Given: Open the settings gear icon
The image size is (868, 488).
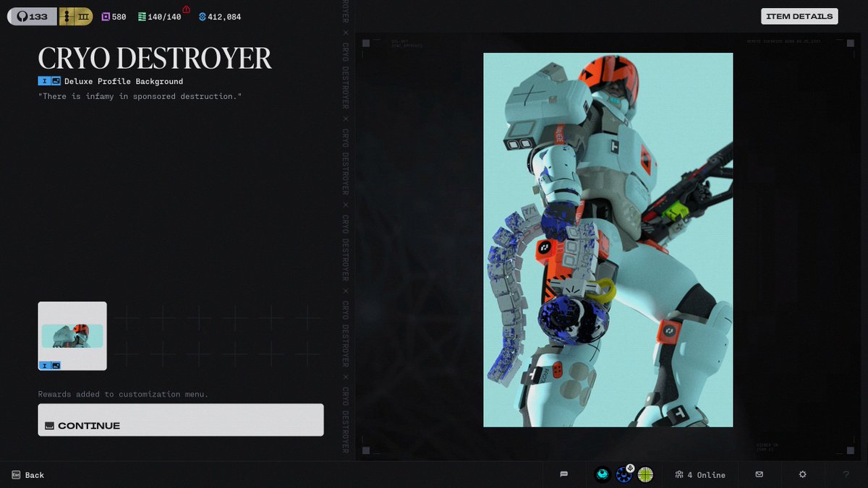Looking at the screenshot, I should (802, 474).
